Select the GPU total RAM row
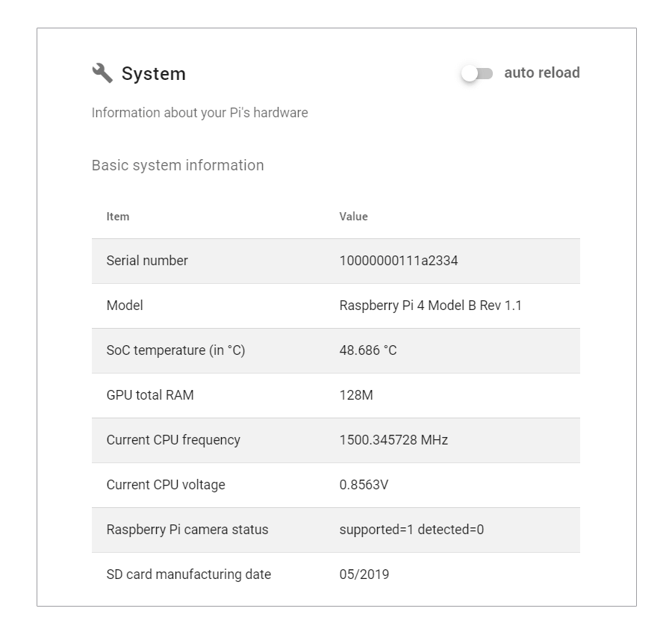The image size is (672, 635). click(150, 395)
